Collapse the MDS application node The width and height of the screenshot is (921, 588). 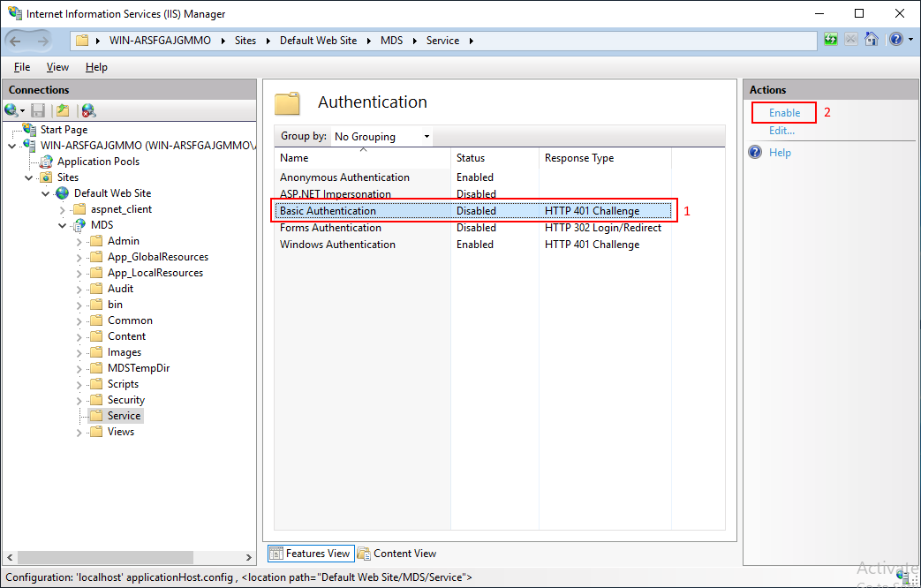coord(63,225)
